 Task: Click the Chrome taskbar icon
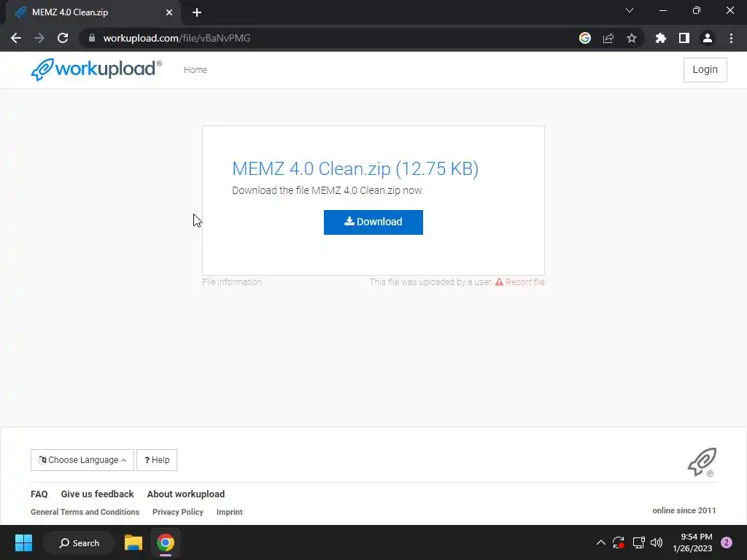(166, 542)
